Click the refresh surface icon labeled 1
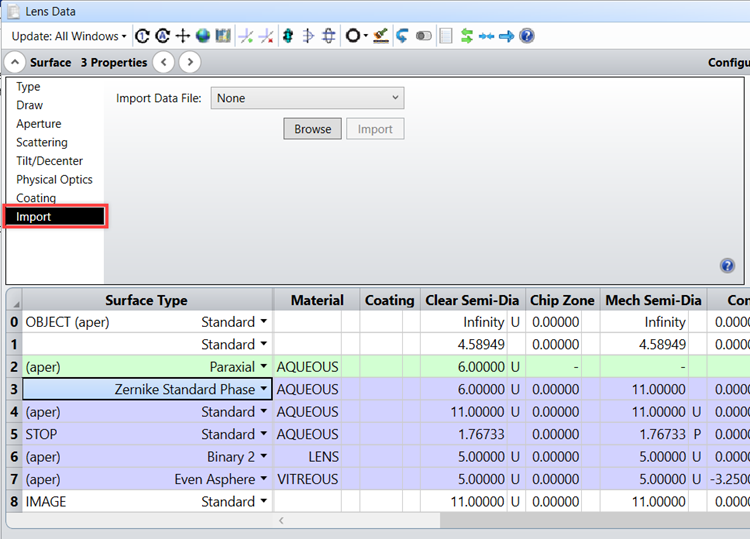Viewport: 750px width, 539px height. coord(142,36)
